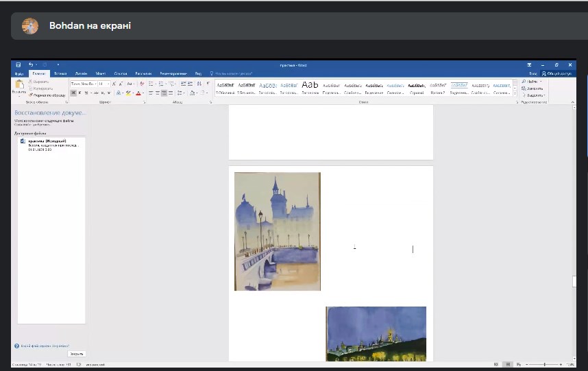Apply the Обычный style

(225, 88)
